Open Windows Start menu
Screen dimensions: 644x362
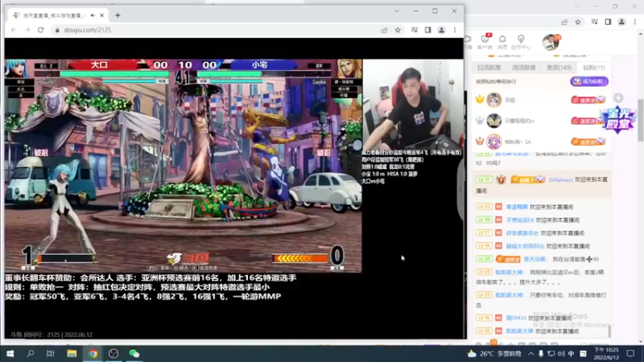point(10,353)
